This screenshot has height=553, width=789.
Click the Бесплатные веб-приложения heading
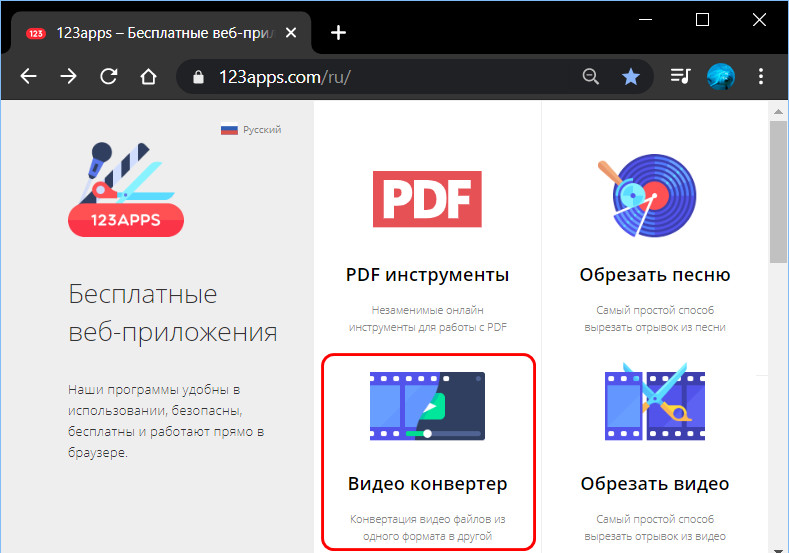click(x=173, y=313)
